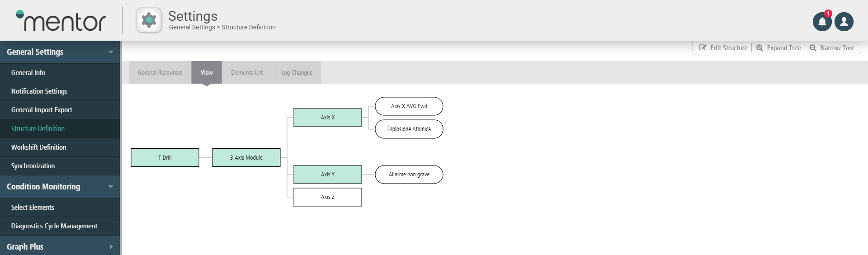Viewport: 868px width, 255px height.
Task: Open the Elements List tab
Action: coord(247,72)
